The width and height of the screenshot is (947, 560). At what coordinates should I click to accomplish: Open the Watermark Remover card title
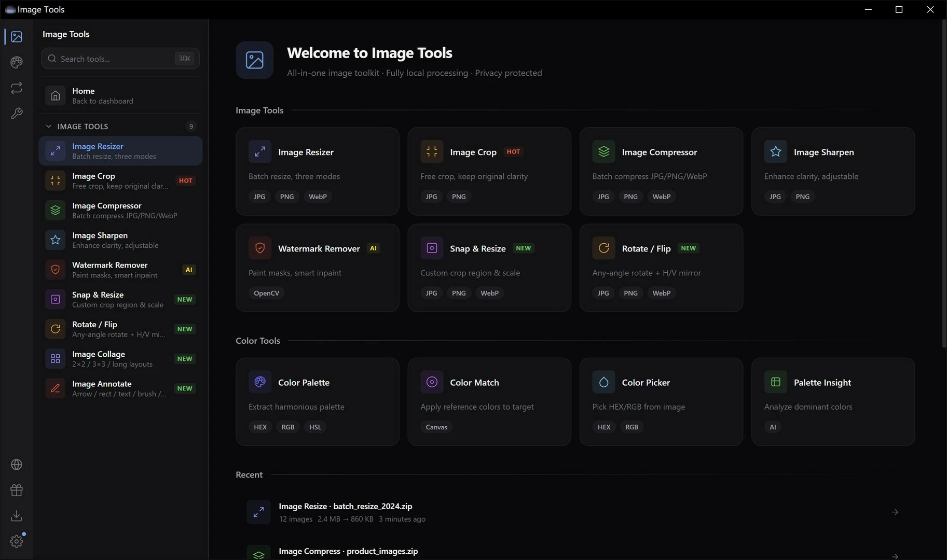(319, 248)
